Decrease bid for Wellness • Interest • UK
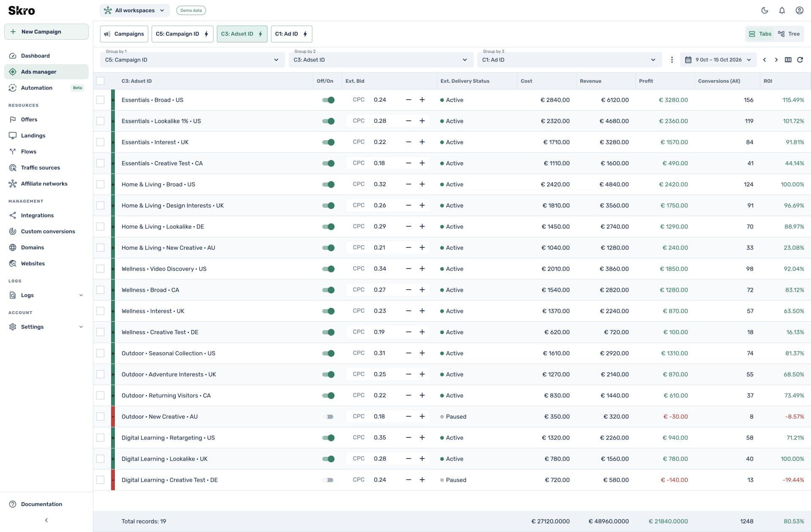The width and height of the screenshot is (811, 532). [x=408, y=311]
